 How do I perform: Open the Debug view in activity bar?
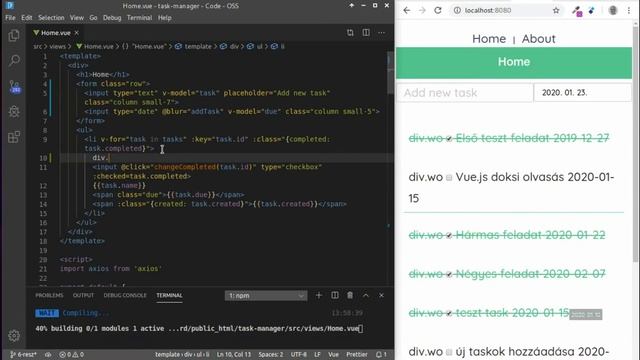[14, 111]
